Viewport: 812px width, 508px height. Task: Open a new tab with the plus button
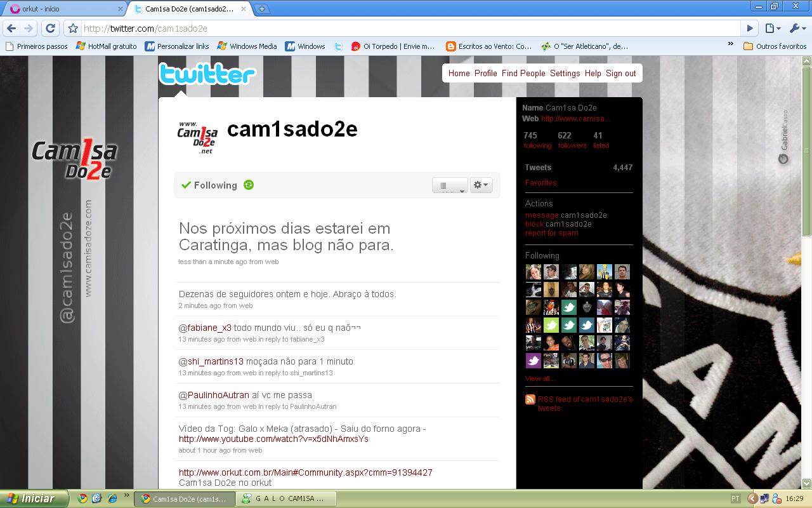[x=261, y=9]
